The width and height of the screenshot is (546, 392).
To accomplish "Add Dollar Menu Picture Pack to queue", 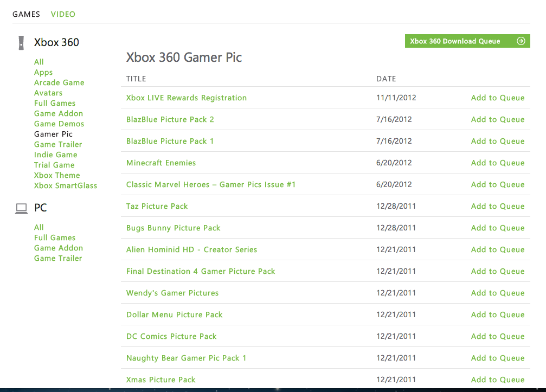I will point(498,314).
